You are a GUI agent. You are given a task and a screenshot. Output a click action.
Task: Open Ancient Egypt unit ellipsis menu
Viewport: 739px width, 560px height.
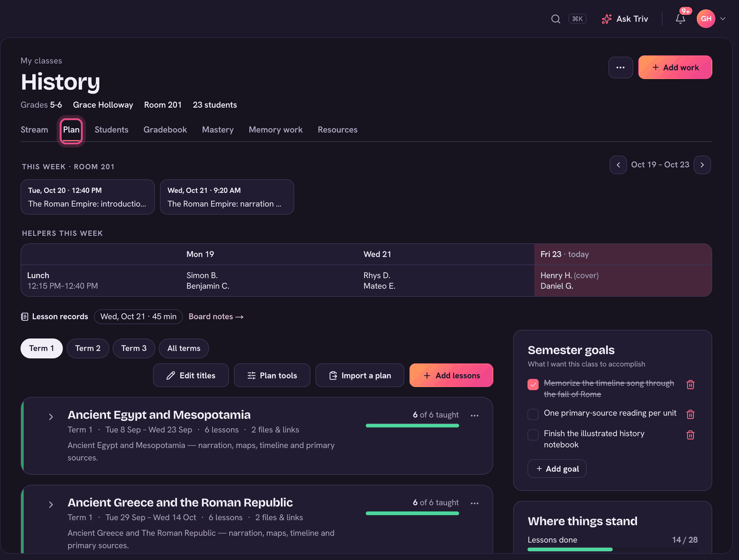(x=475, y=416)
